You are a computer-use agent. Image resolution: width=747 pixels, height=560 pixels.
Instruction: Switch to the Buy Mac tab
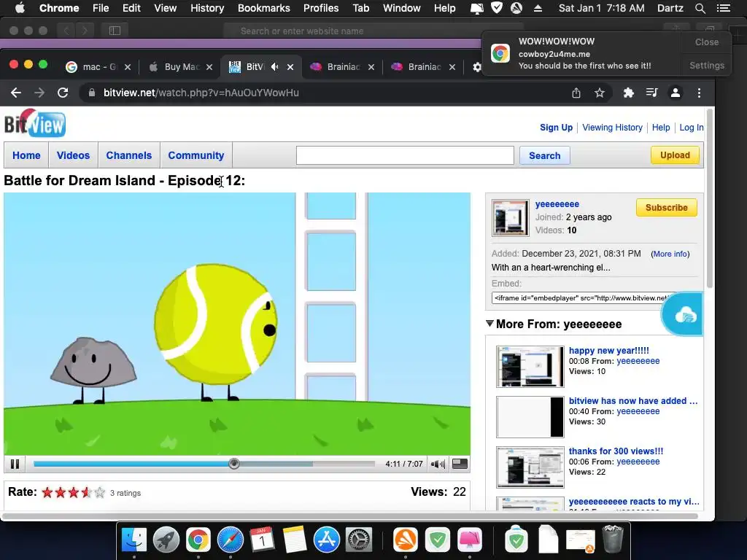(x=180, y=67)
